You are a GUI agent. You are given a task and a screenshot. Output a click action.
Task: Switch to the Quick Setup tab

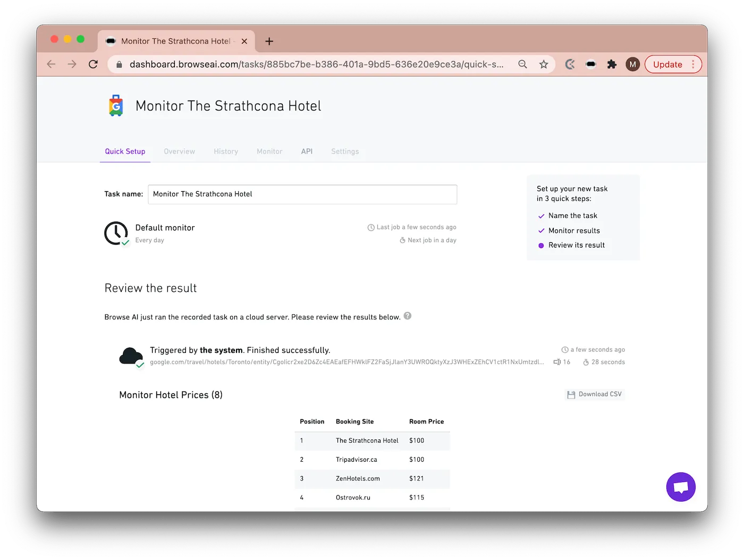click(x=125, y=151)
